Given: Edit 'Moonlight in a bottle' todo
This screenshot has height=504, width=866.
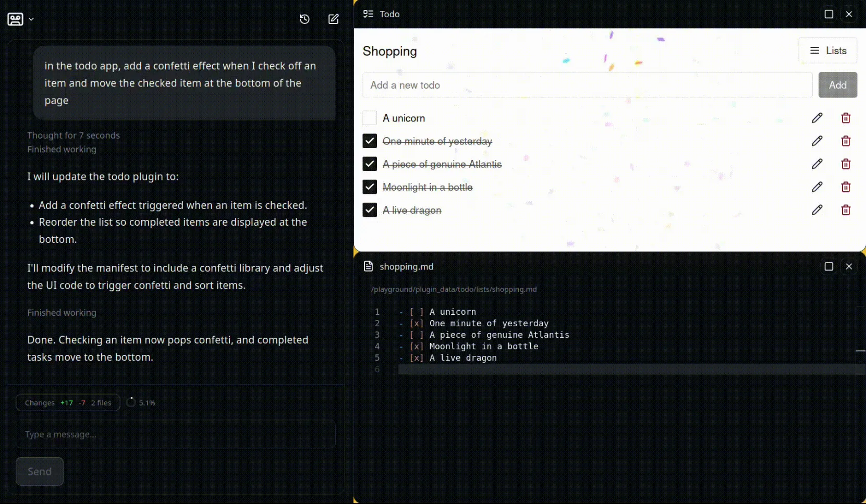Looking at the screenshot, I should [817, 187].
